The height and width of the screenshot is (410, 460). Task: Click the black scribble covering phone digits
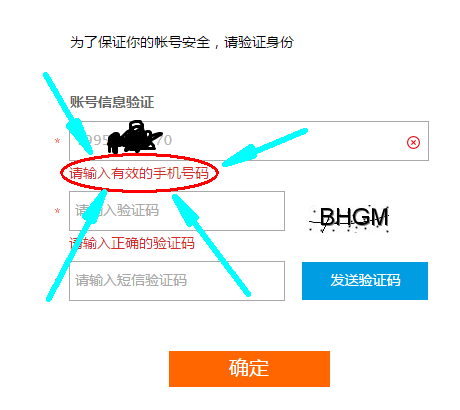tap(133, 138)
